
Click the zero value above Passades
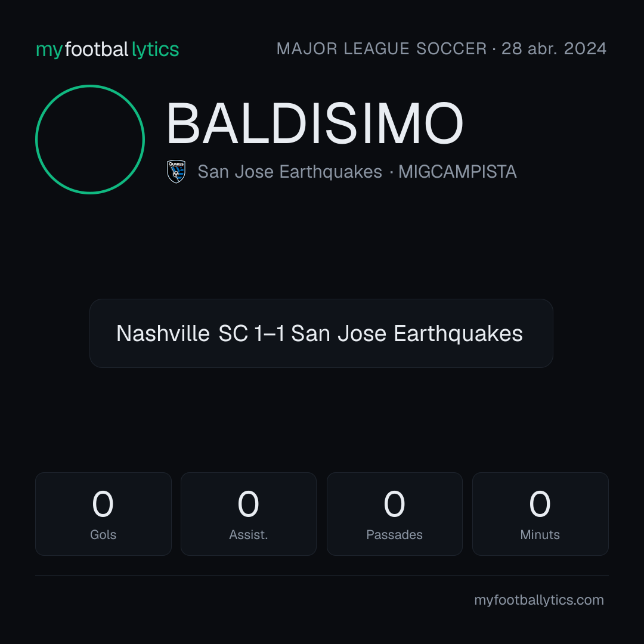click(394, 504)
